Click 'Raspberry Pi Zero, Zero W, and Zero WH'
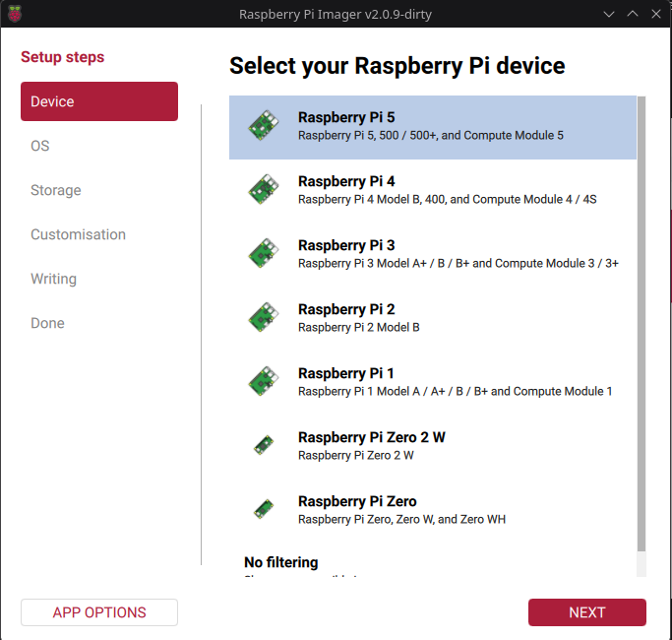 (401, 519)
